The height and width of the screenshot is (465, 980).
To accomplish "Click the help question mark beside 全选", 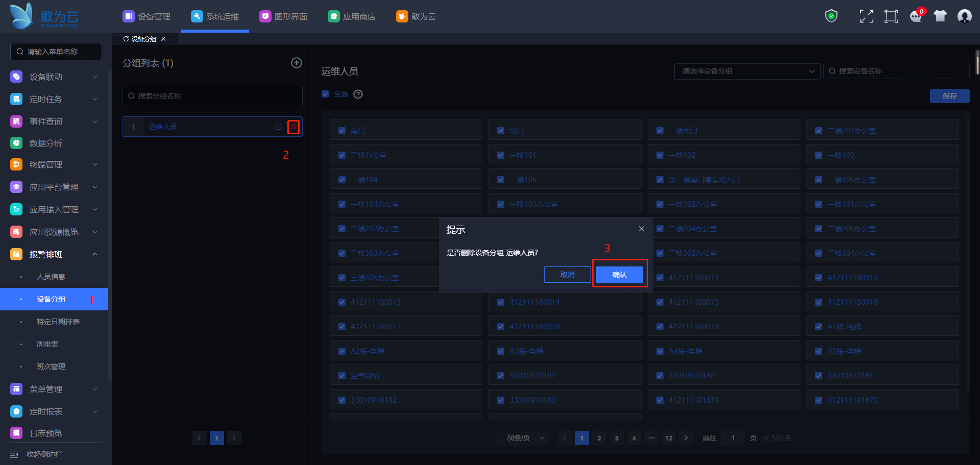I will [x=358, y=94].
